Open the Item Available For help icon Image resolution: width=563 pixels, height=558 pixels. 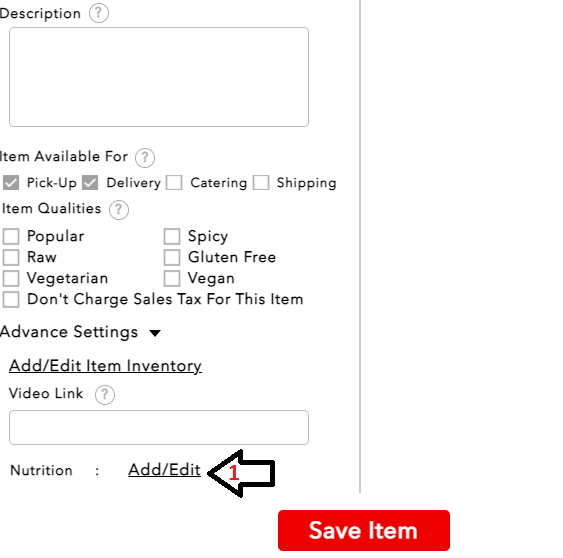coord(145,158)
